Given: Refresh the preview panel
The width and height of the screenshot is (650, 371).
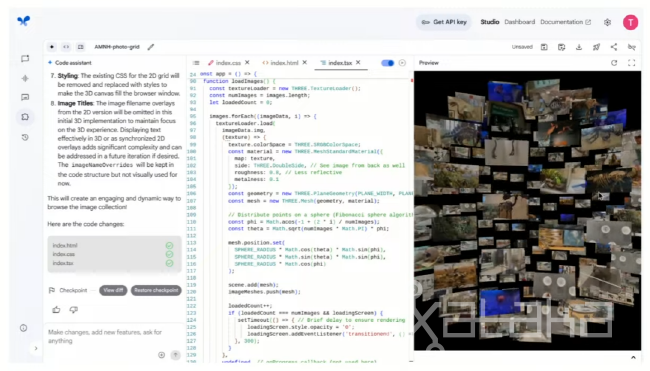Looking at the screenshot, I should coord(614,63).
